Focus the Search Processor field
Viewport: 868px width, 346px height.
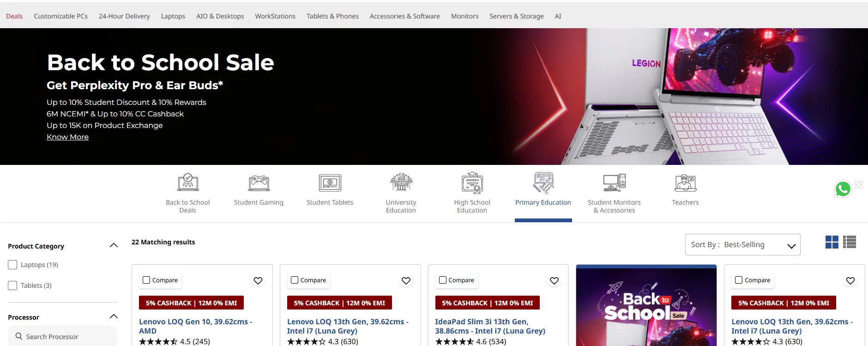[63, 336]
